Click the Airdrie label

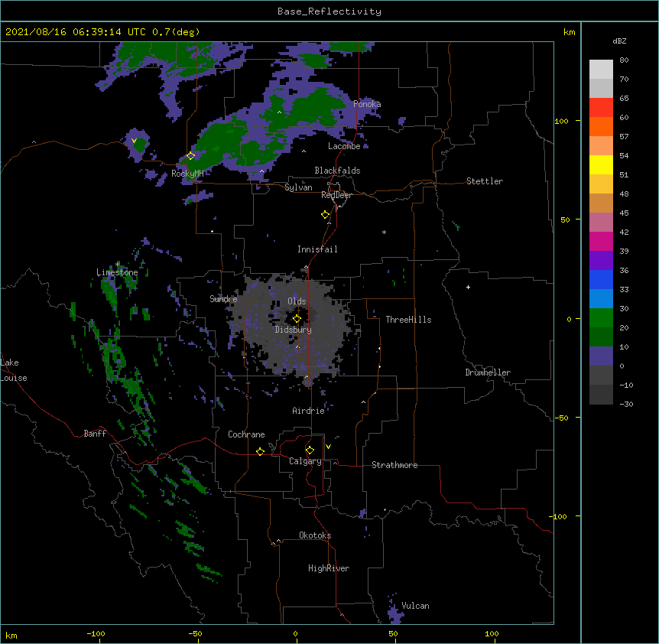tap(308, 411)
